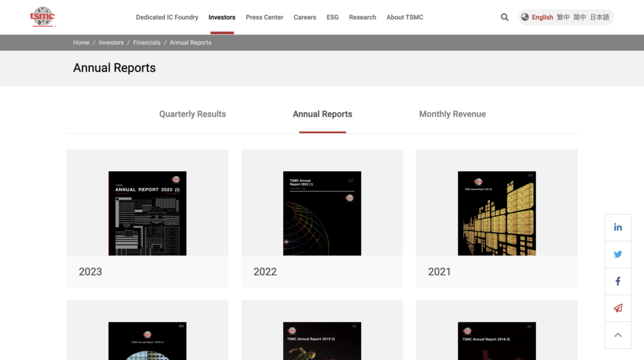Image resolution: width=644 pixels, height=360 pixels.
Task: Go to Home in breadcrumb
Action: point(81,43)
